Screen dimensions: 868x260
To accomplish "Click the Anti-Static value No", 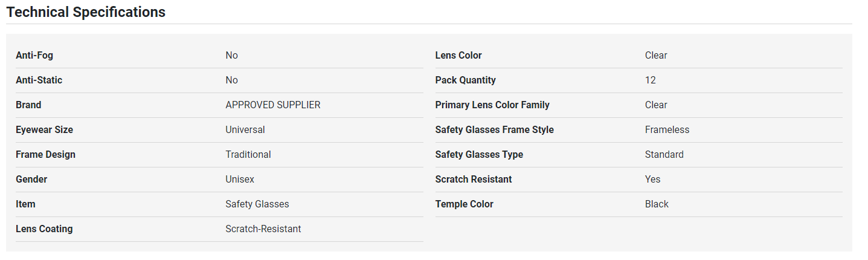I will (x=232, y=80).
